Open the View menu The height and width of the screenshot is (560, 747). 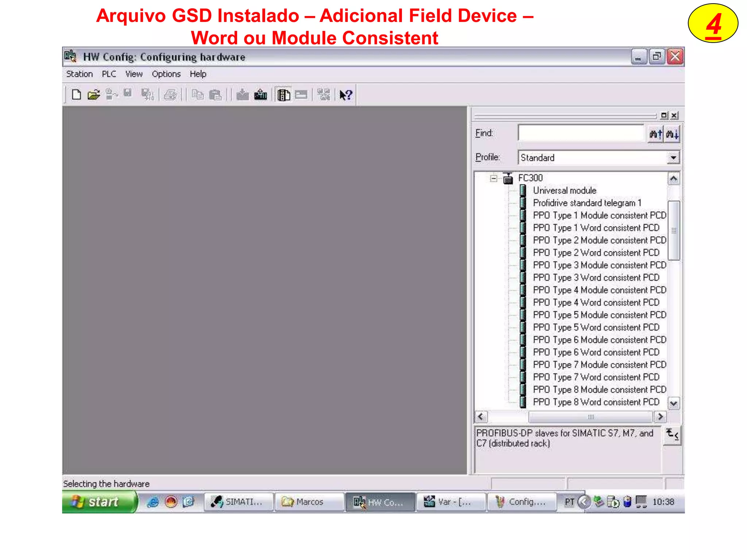point(134,74)
